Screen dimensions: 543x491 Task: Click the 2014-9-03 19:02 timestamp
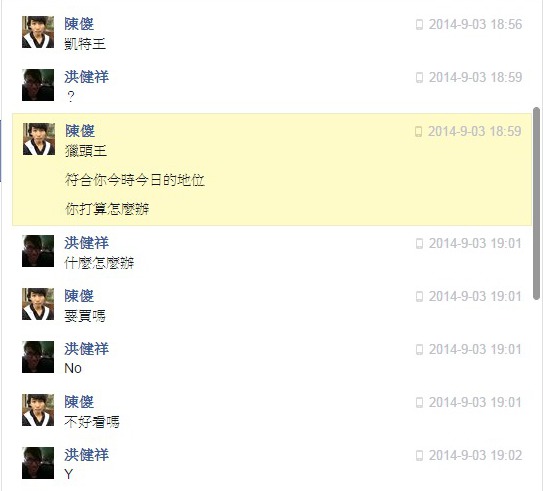pyautogui.click(x=475, y=455)
